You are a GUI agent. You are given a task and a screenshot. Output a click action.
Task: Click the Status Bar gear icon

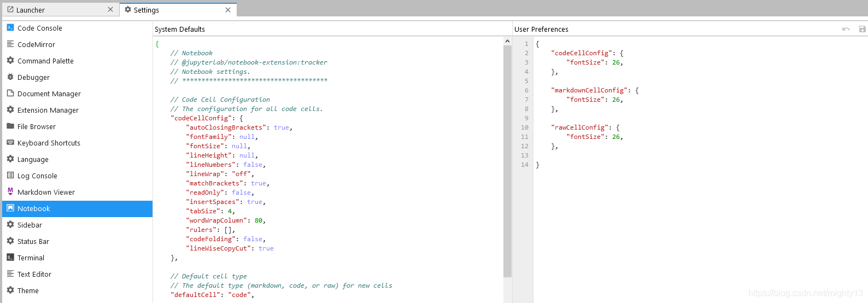tap(10, 241)
